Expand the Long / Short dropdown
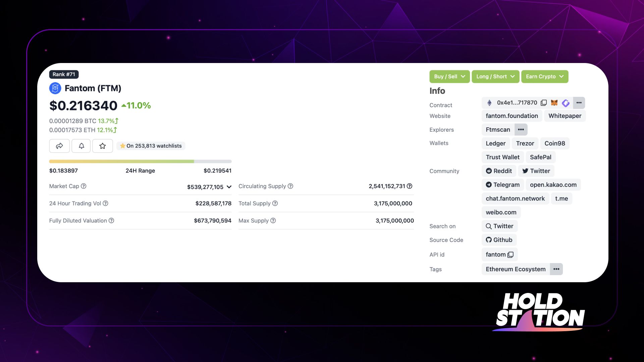 point(494,76)
